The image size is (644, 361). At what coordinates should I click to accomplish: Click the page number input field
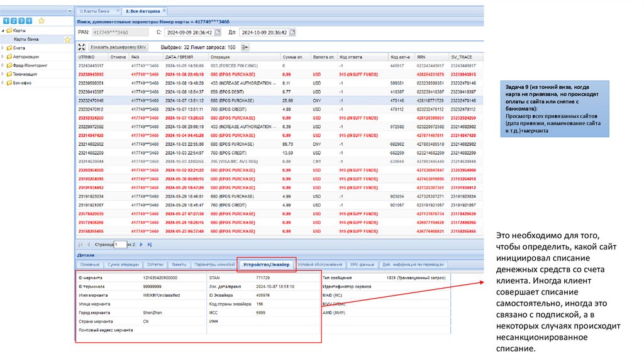[119, 244]
